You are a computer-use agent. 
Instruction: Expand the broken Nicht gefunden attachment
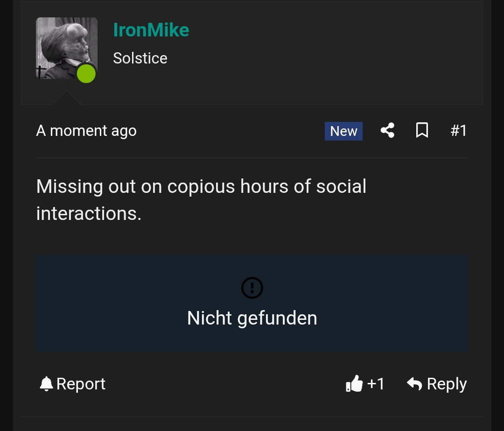252,304
